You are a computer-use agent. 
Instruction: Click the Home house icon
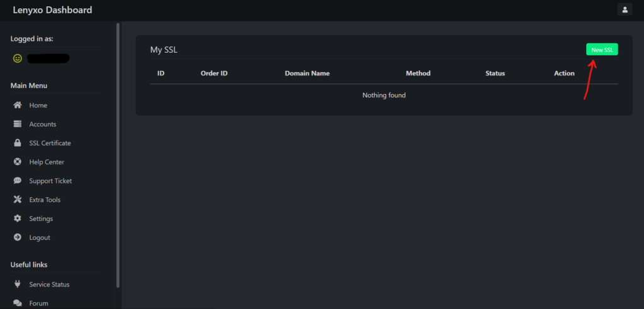tap(17, 105)
